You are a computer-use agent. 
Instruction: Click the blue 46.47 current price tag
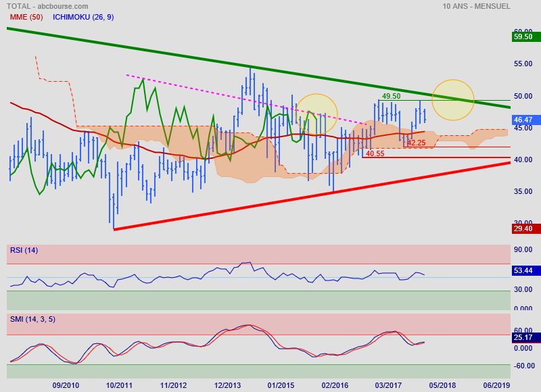(x=526, y=120)
